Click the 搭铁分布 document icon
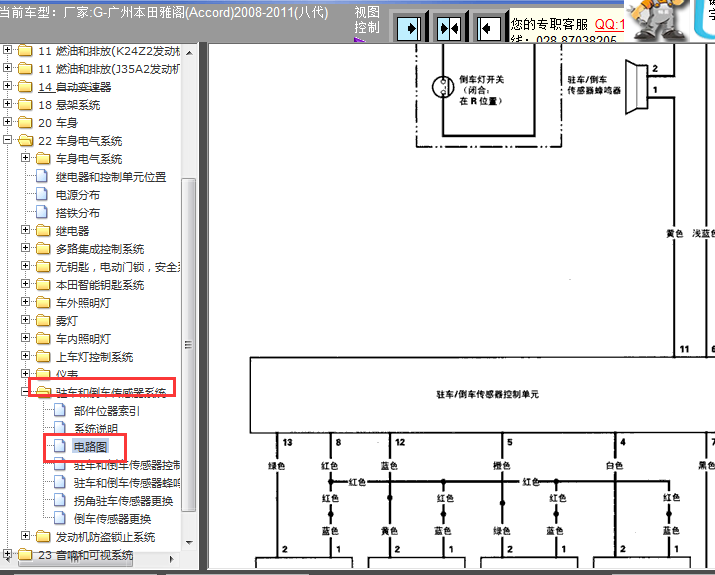This screenshot has width=715, height=575. point(42,212)
